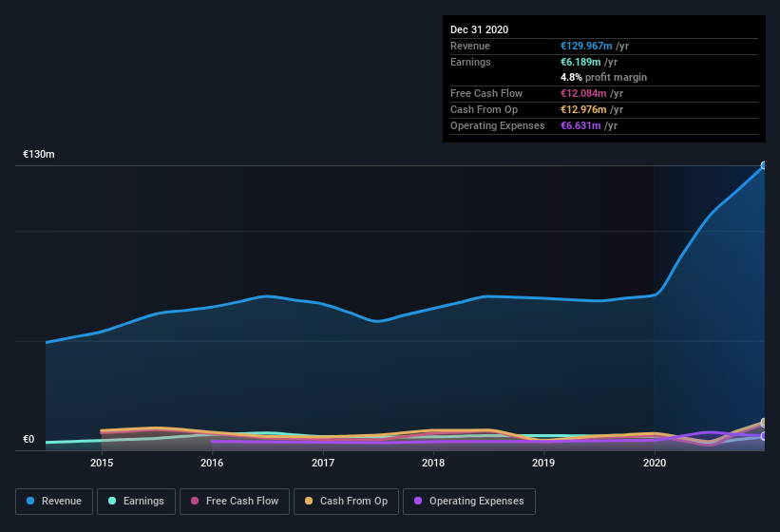Click the Operating Expenses endpoint marker on chart
Image resolution: width=780 pixels, height=532 pixels.
764,436
